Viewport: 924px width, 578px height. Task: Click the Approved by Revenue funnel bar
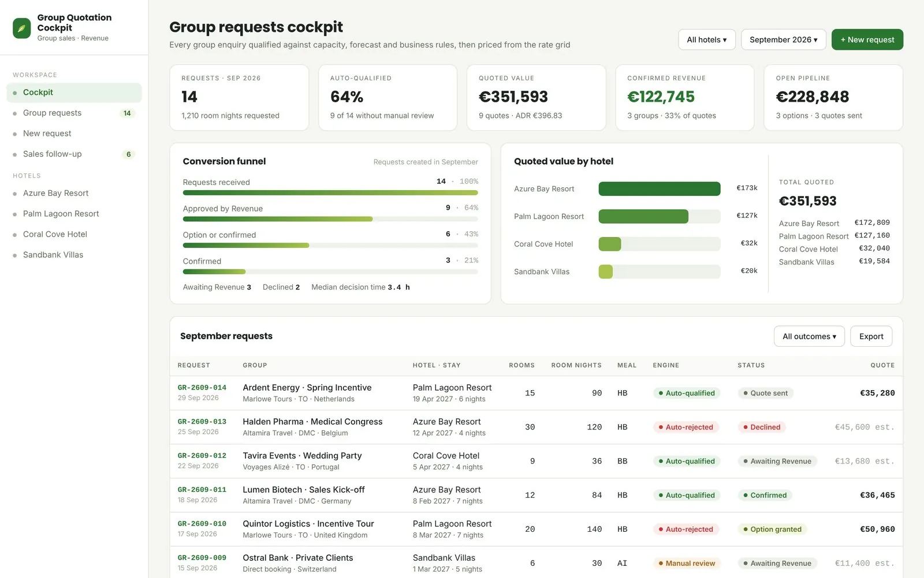pyautogui.click(x=330, y=219)
